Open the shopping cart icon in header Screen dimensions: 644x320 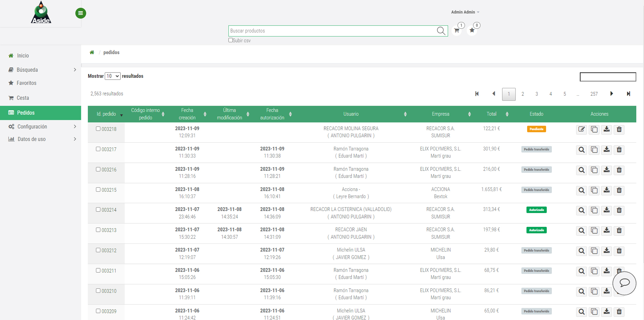pyautogui.click(x=456, y=31)
